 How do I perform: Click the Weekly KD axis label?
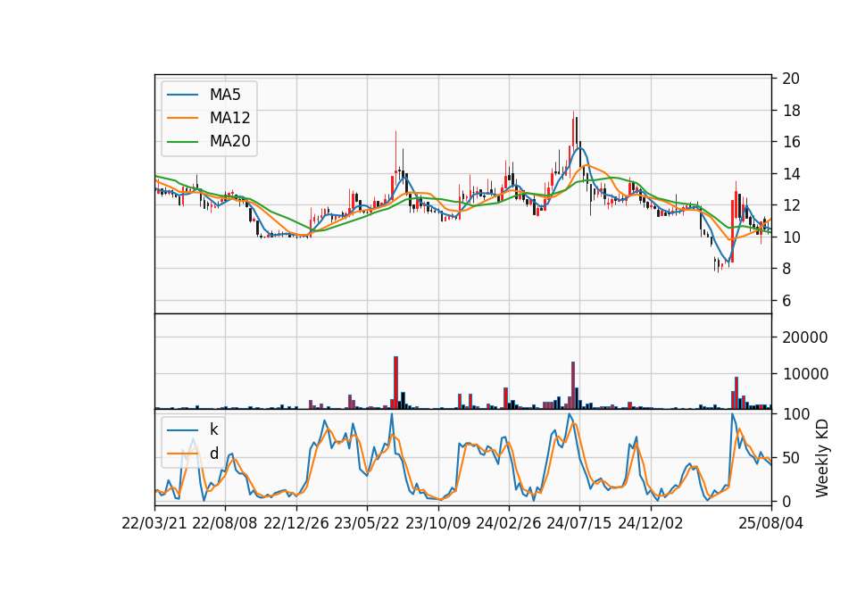(822, 459)
